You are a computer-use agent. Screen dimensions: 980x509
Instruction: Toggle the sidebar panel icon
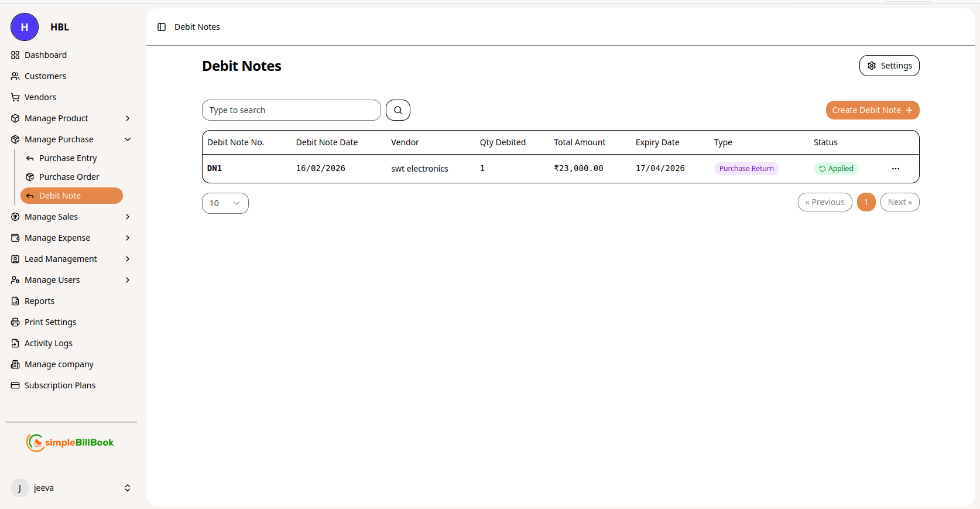pos(162,27)
